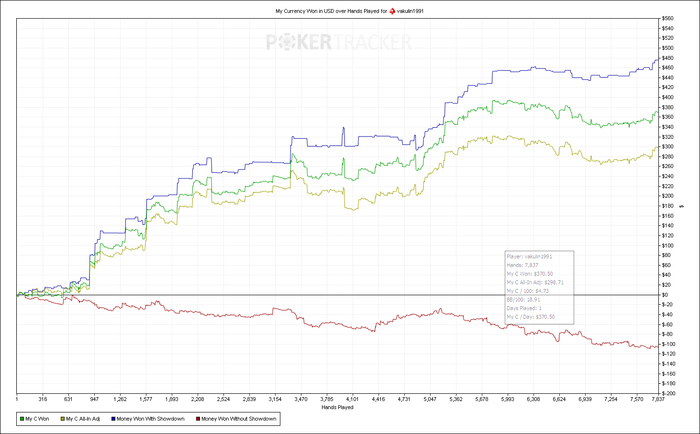Click x-axis tick label 2,524
The width and height of the screenshot is (700, 434).
point(223,399)
